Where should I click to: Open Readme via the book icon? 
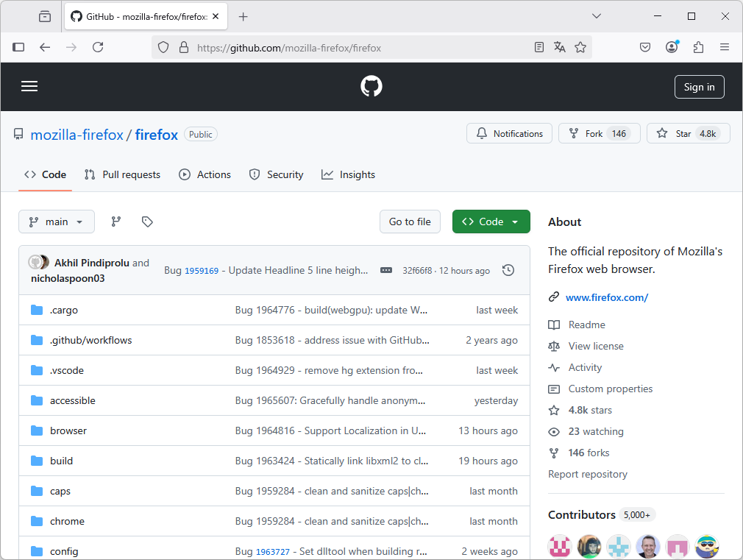click(553, 325)
